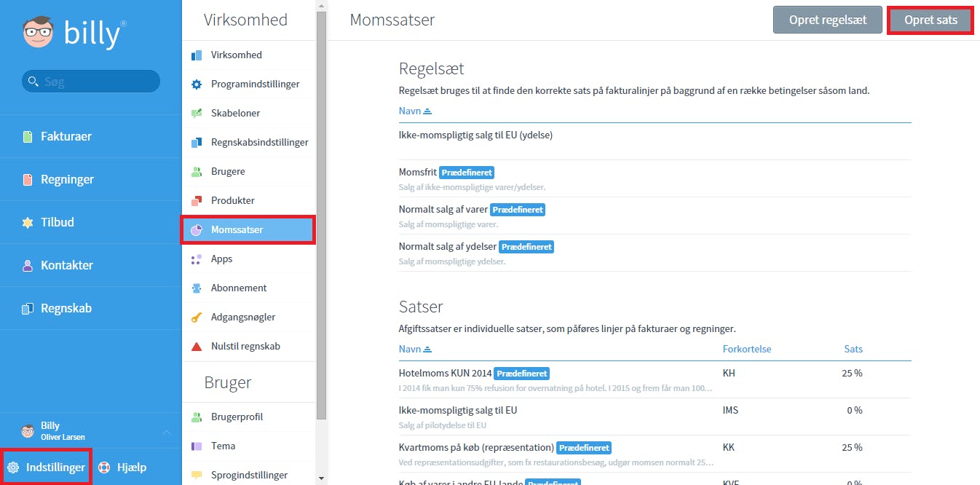Screen dimensions: 980x485
Task: Click the Virksomhed building icon
Action: click(196, 55)
